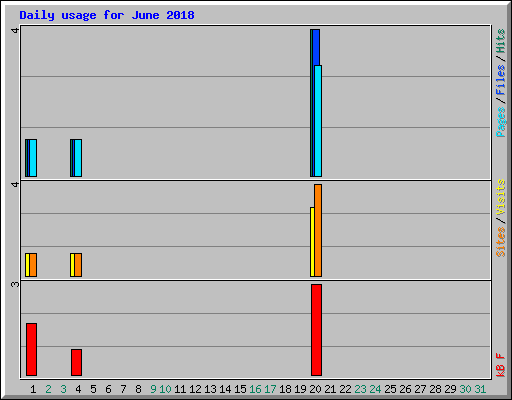Click day label 4 on the x-axis
The width and height of the screenshot is (512, 400).
[78, 389]
